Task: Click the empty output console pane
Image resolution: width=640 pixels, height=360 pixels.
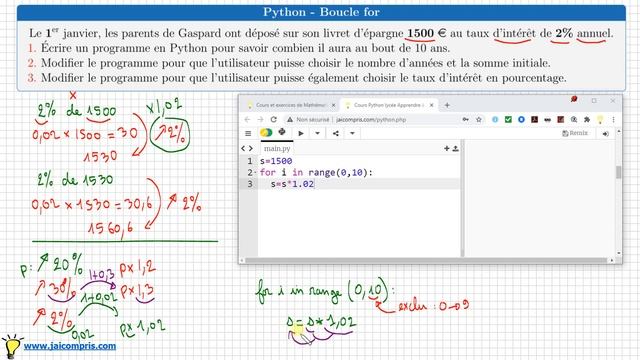Action: click(540, 198)
